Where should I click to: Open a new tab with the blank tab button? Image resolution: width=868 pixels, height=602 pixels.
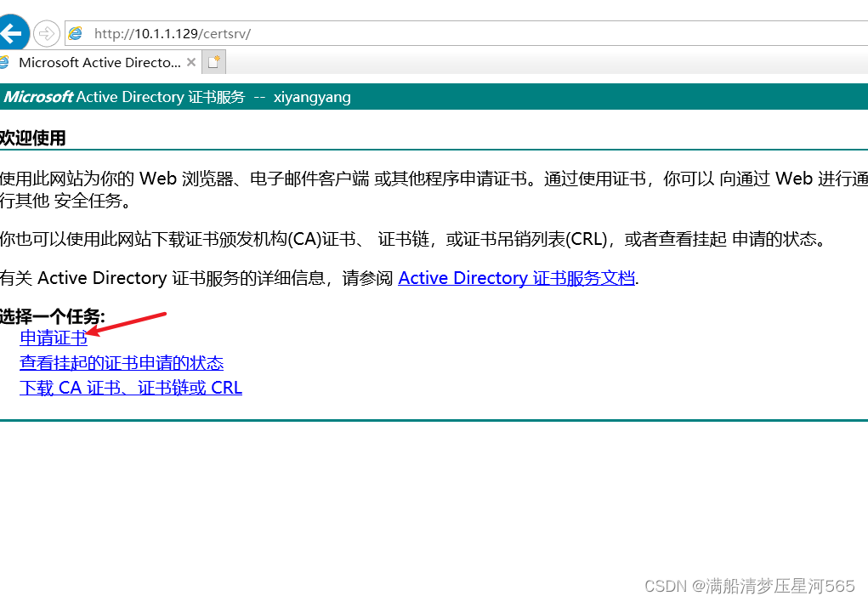[x=213, y=62]
